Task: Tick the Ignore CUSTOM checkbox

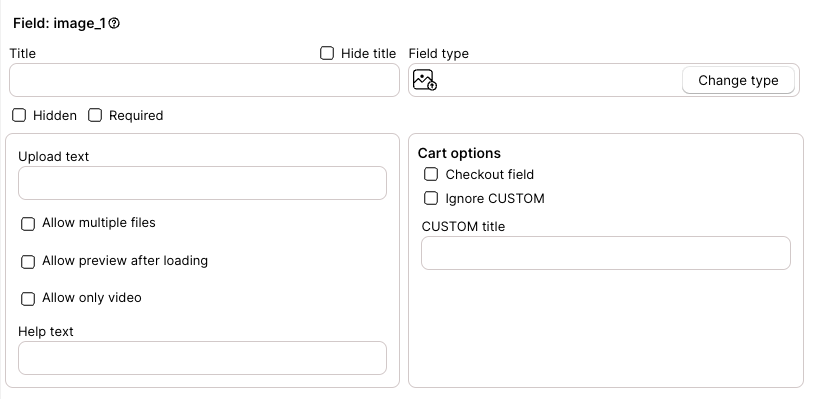Action: tap(431, 198)
